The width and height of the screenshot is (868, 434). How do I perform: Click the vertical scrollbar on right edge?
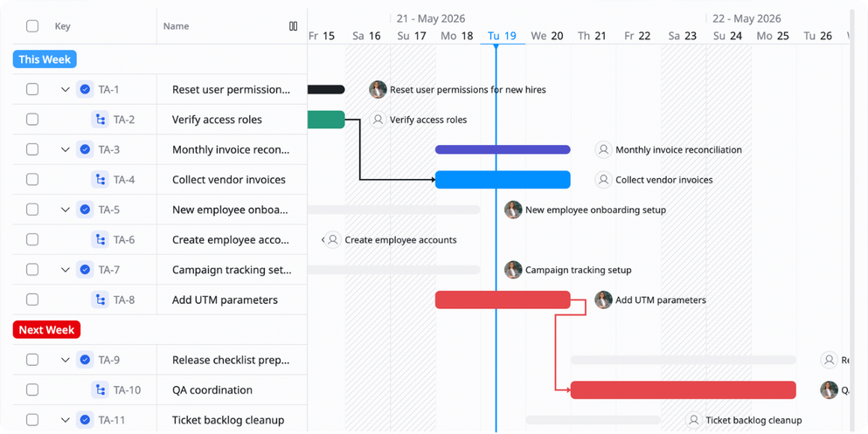(852, 221)
